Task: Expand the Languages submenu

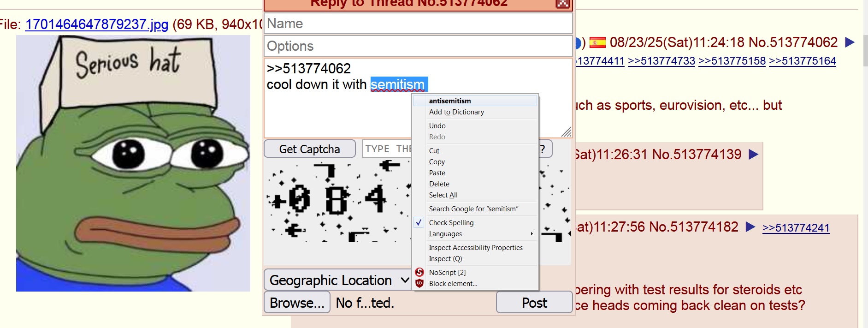Action: click(x=475, y=234)
